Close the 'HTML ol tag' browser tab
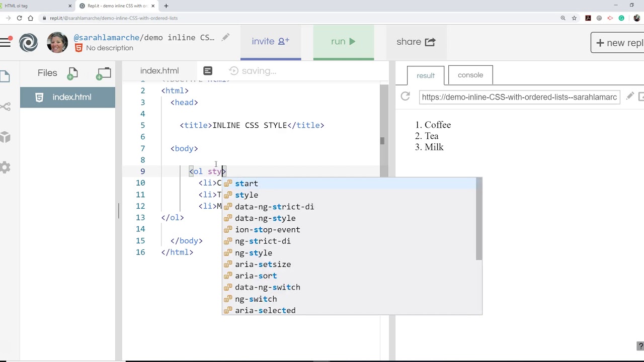 click(x=70, y=6)
